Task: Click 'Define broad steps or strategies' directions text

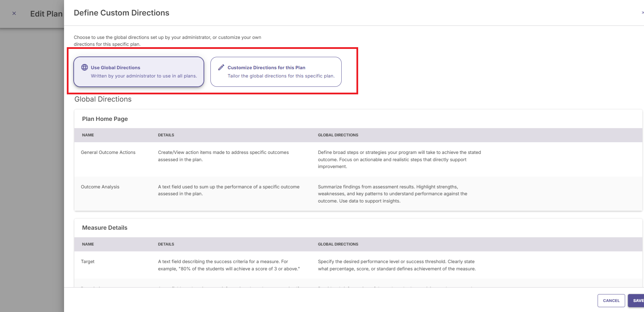Action: click(399, 159)
